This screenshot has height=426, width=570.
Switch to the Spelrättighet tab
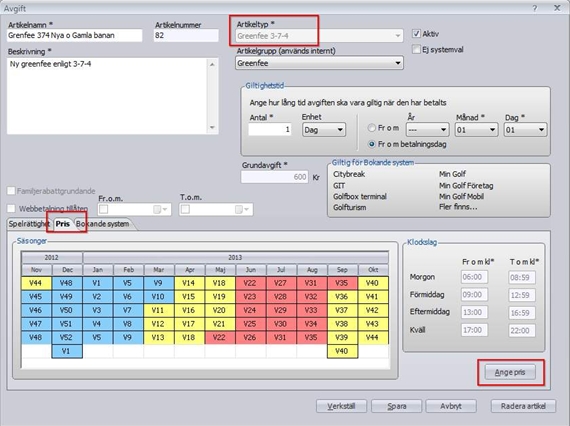click(29, 224)
